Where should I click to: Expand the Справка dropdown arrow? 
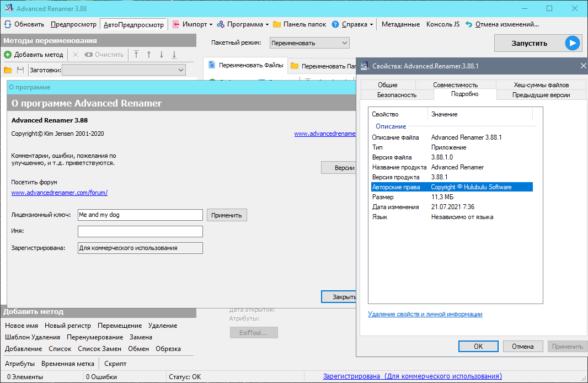(x=371, y=25)
